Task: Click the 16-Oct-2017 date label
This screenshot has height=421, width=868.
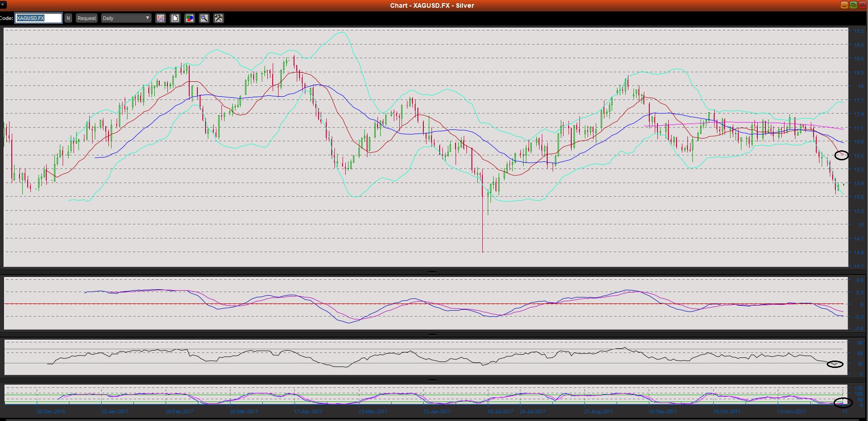Action: pos(727,411)
